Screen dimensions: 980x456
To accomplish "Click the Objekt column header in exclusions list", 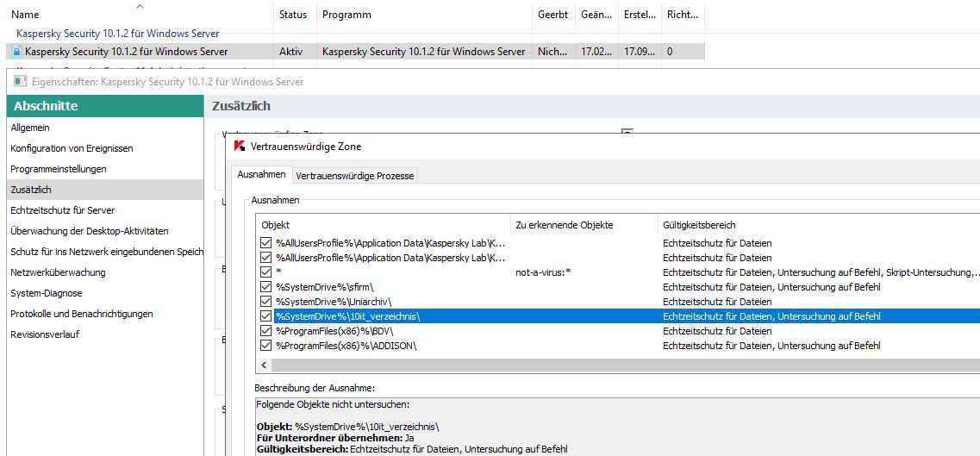I will tap(275, 225).
